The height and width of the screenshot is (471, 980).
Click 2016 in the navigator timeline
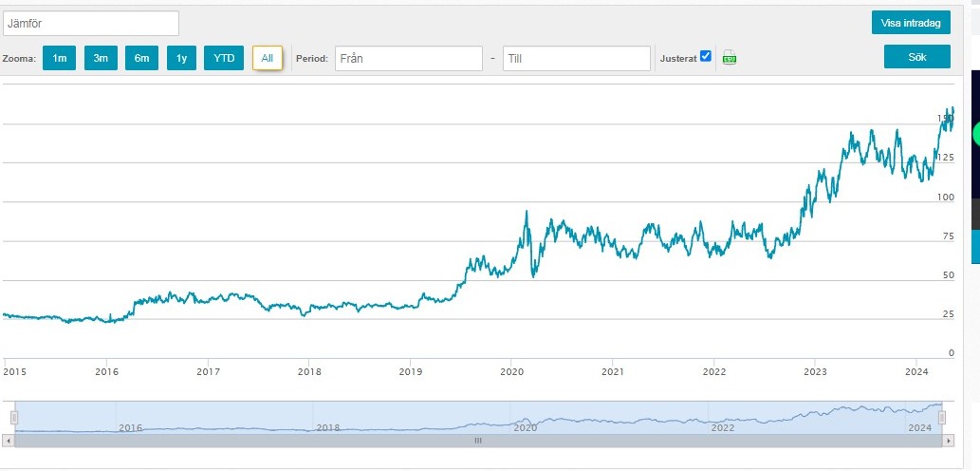tap(131, 428)
